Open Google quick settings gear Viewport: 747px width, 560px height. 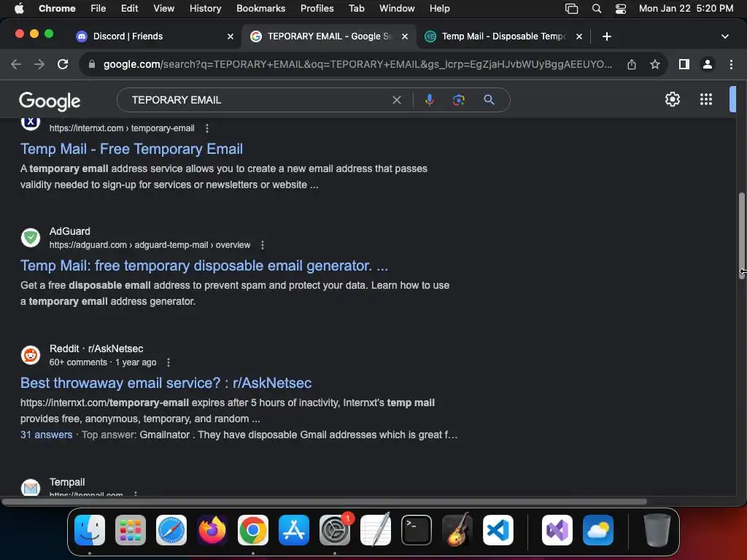(x=672, y=99)
